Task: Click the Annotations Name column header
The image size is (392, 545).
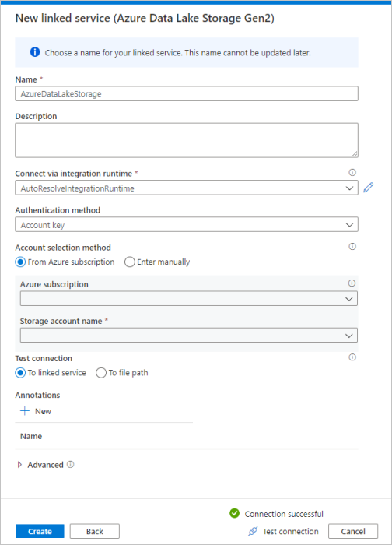Action: pyautogui.click(x=31, y=436)
